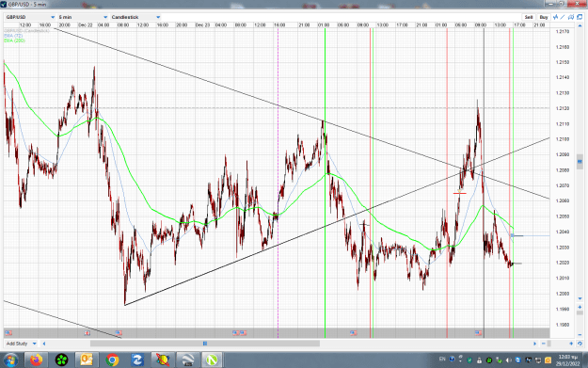
Task: Click the EMA (72) legend label
Action: tap(13, 36)
